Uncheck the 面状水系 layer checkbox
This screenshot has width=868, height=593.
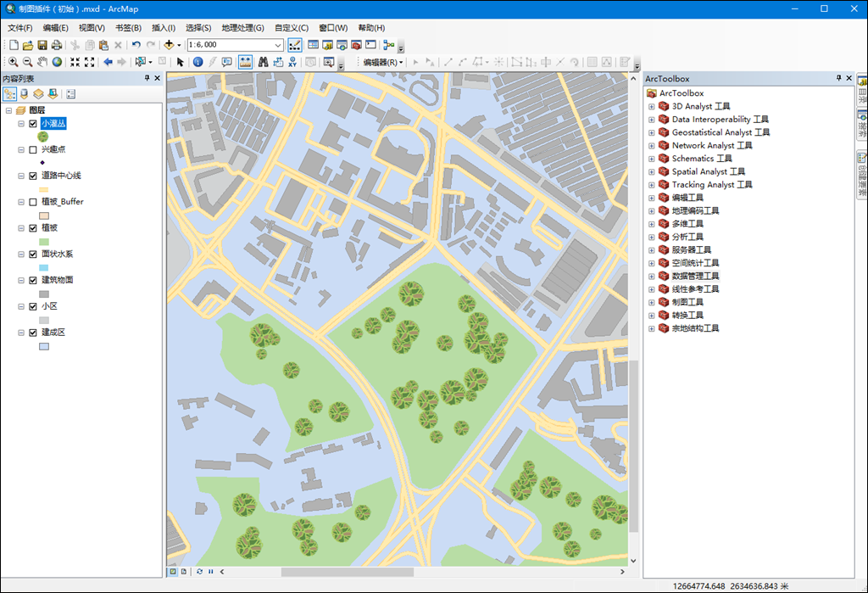click(x=33, y=254)
